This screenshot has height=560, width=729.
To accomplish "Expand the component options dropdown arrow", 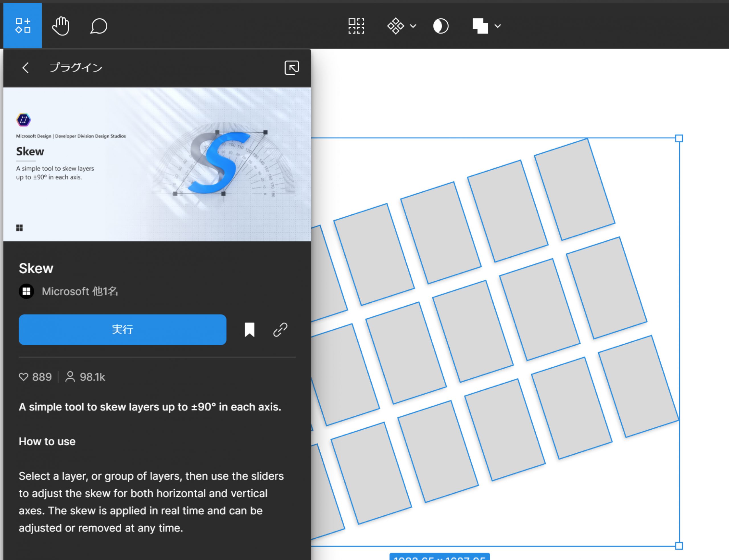I will tap(413, 26).
